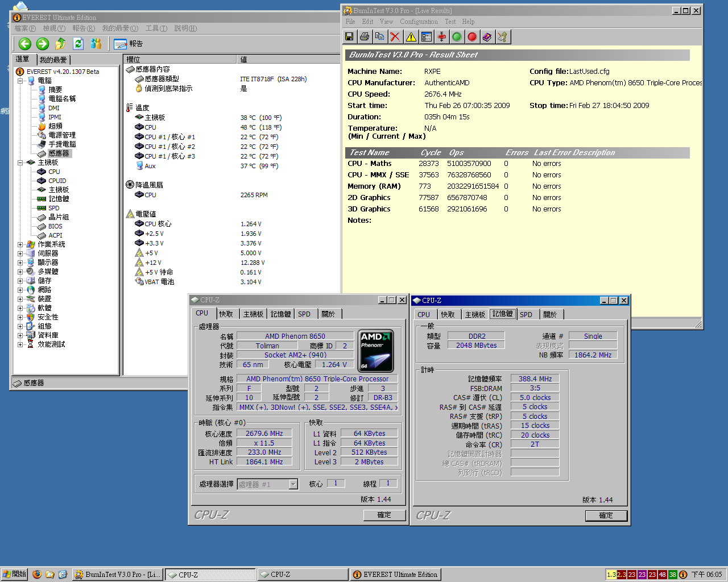728x582 pixels.
Task: Open the Test menu in BurnInTest
Action: [x=450, y=22]
